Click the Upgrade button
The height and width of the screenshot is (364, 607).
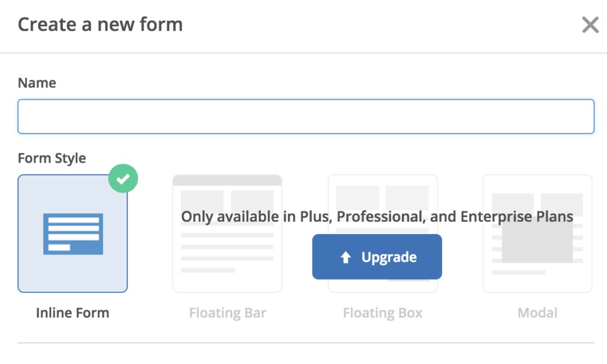click(x=377, y=257)
